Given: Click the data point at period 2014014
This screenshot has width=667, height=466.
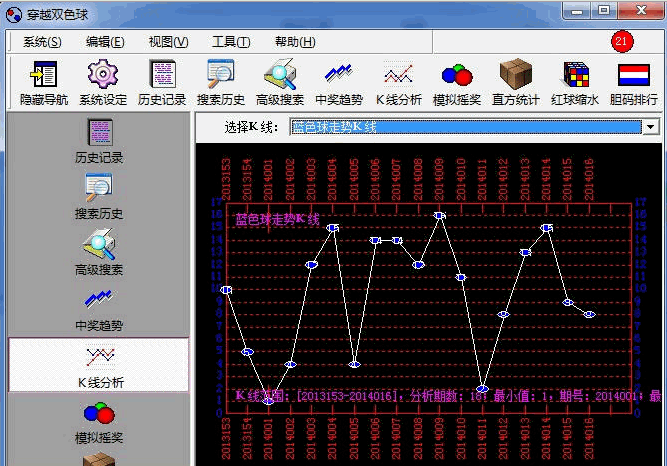Looking at the screenshot, I should (x=547, y=228).
